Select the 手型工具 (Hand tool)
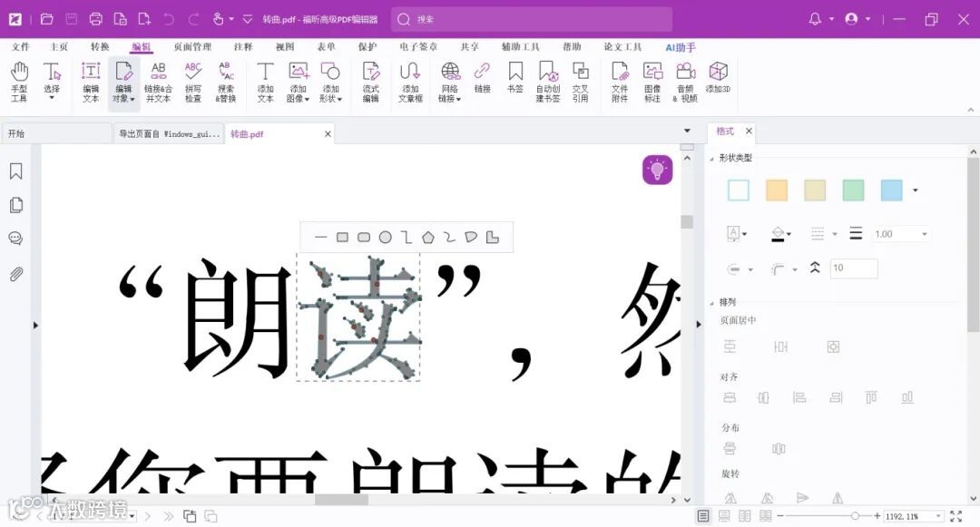This screenshot has width=980, height=527. [19, 78]
